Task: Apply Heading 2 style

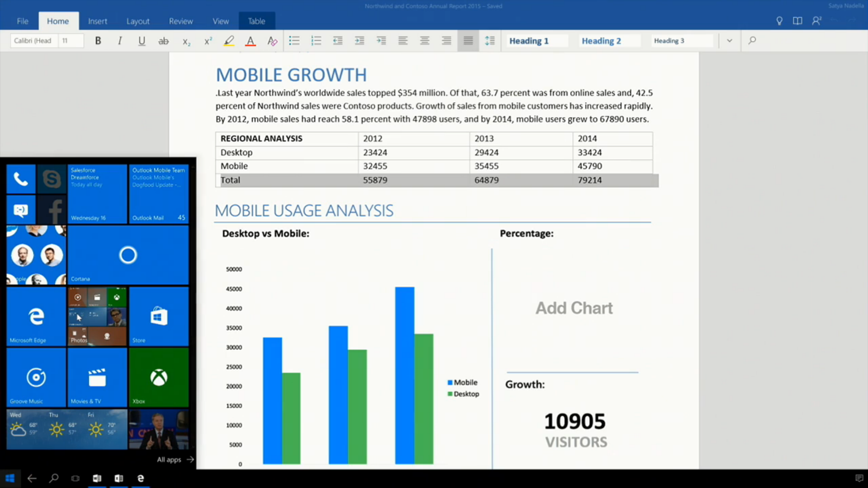Action: pos(601,41)
